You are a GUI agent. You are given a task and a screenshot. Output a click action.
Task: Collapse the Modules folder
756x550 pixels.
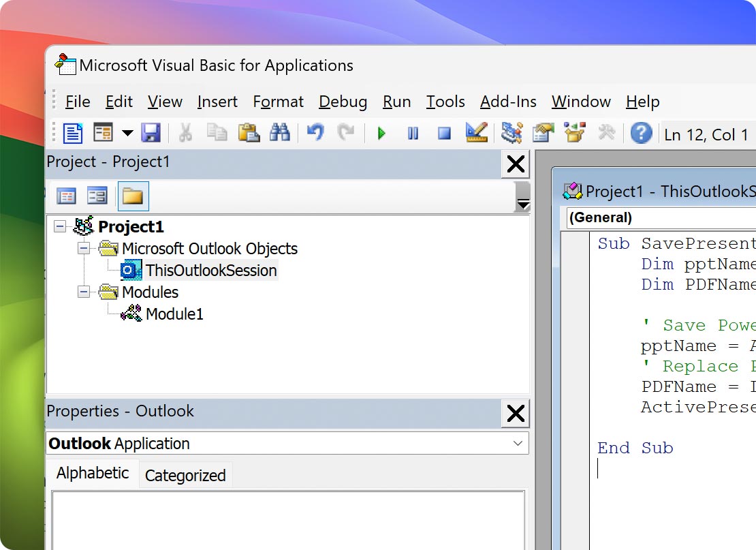(83, 292)
